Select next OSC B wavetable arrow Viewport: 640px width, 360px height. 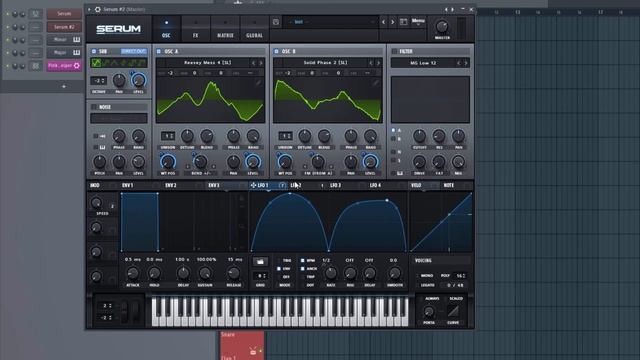[378, 63]
